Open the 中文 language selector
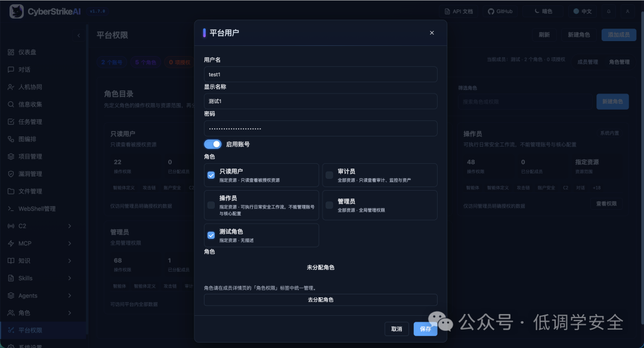This screenshot has width=644, height=348. click(x=583, y=11)
